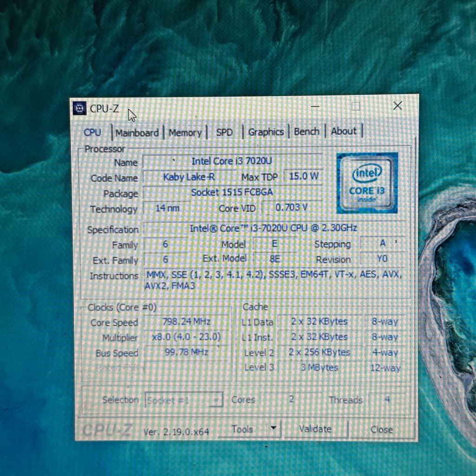Click the Validate button

[x=315, y=429]
